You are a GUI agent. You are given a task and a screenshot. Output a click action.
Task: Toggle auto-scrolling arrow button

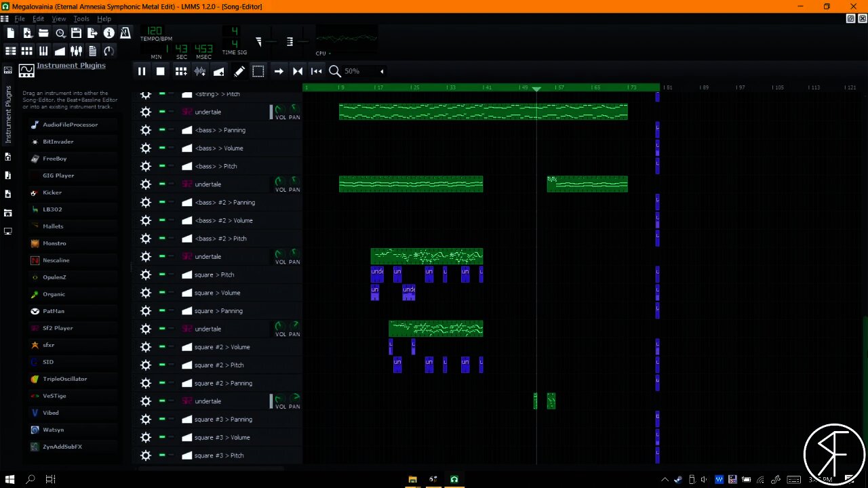coord(279,71)
